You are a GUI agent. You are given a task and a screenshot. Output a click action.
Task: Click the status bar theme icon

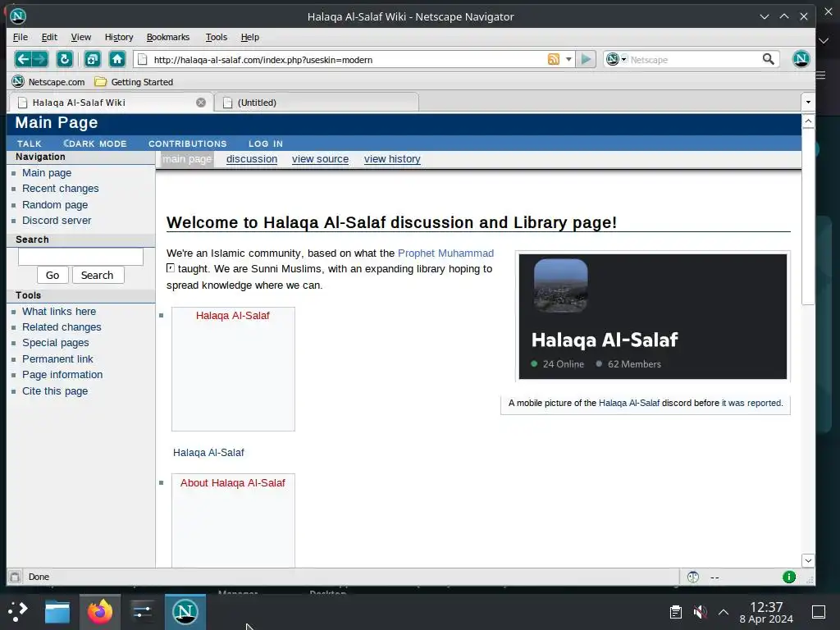coord(693,577)
